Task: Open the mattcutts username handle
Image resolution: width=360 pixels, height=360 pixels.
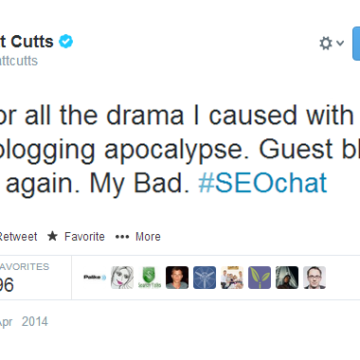Action: (x=19, y=61)
